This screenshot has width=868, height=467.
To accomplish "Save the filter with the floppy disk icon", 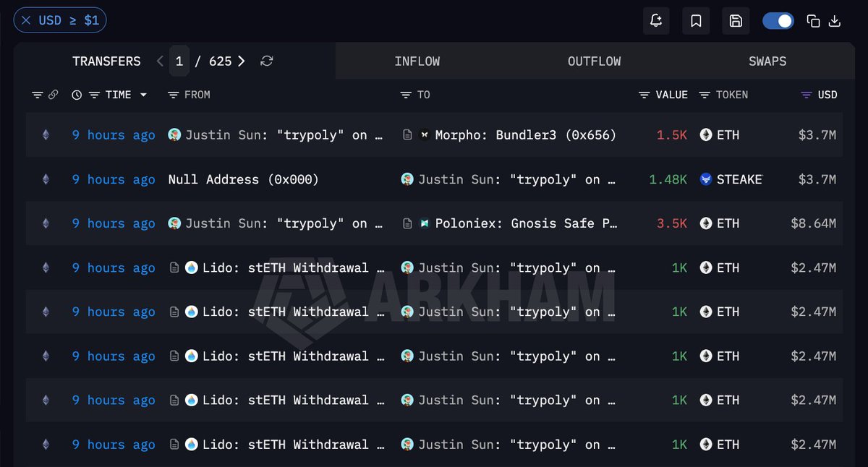I will pos(736,21).
